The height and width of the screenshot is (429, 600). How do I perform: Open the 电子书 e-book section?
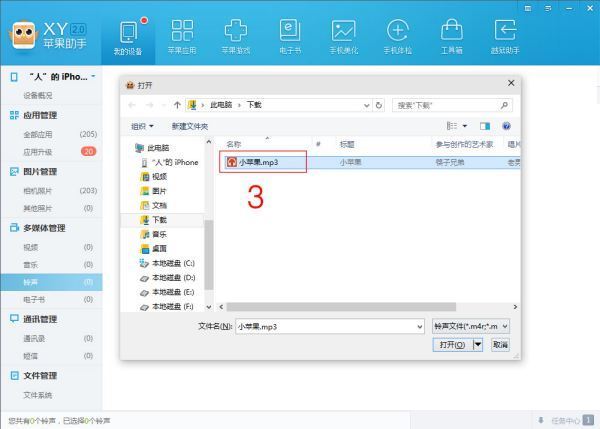click(x=290, y=38)
